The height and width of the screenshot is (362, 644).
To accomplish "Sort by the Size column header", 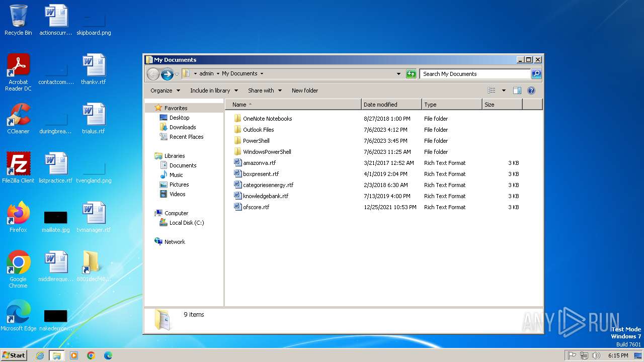I will point(502,105).
